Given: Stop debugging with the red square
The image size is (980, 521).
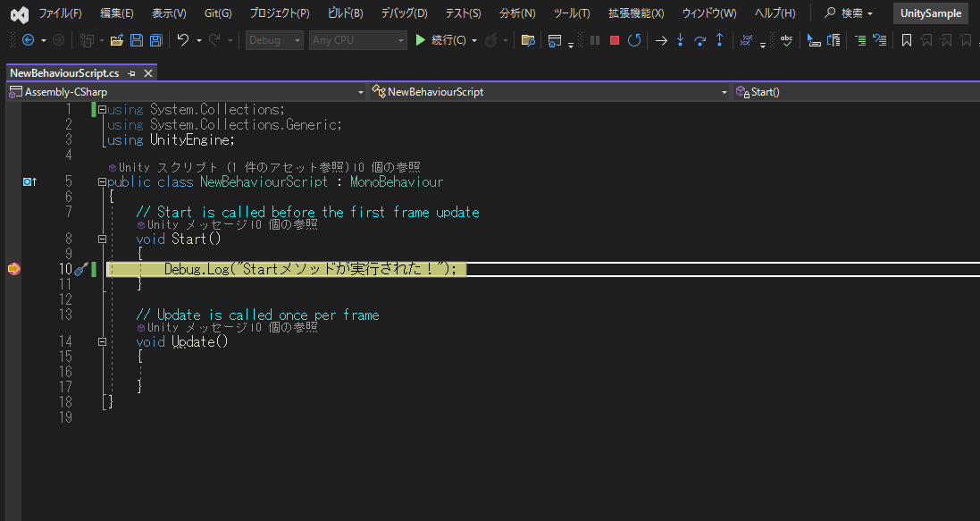Looking at the screenshot, I should pos(615,40).
